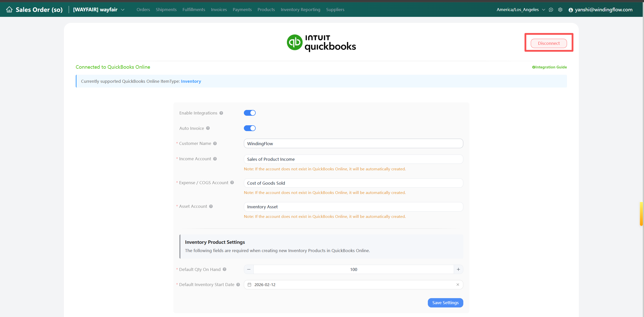
Task: Click the user account avatar icon
Action: click(571, 10)
